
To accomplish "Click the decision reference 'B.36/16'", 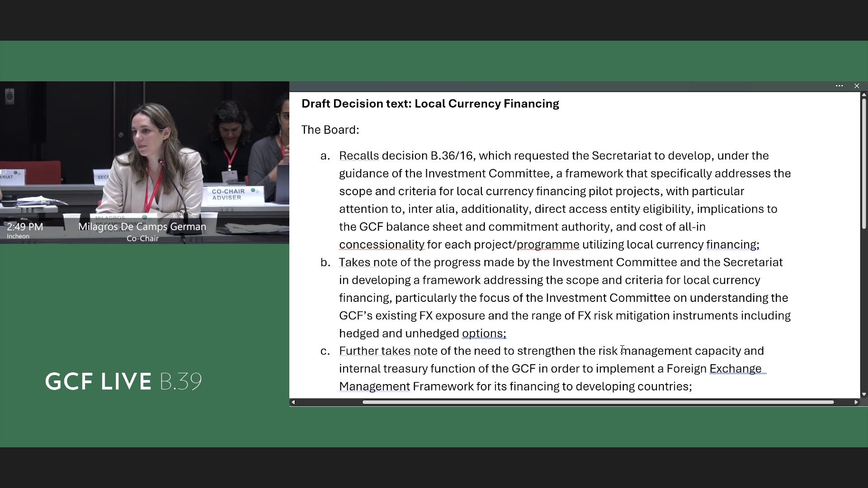I will [x=452, y=155].
